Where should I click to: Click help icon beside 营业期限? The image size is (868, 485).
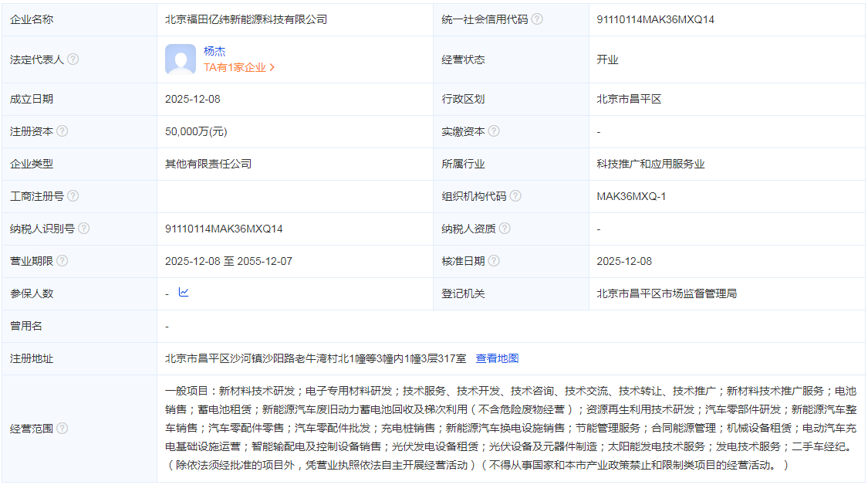tap(62, 261)
